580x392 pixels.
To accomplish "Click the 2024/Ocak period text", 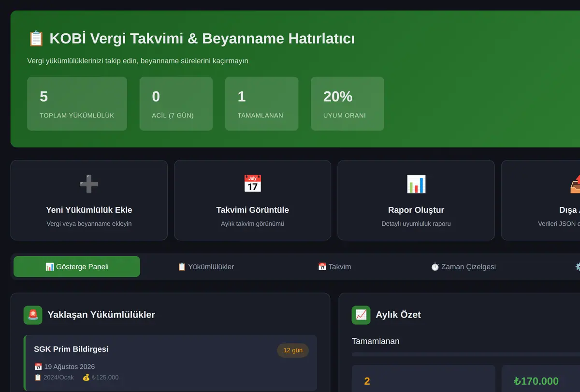I will 58,377.
